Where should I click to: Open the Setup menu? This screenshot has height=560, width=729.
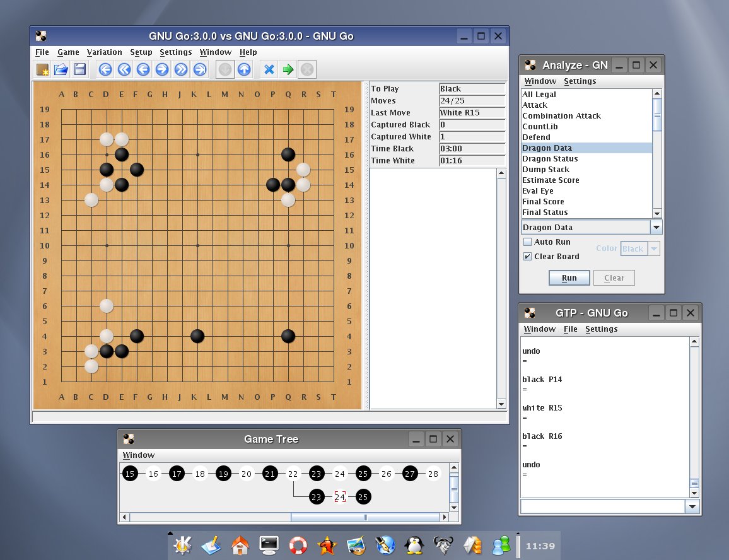click(x=141, y=52)
